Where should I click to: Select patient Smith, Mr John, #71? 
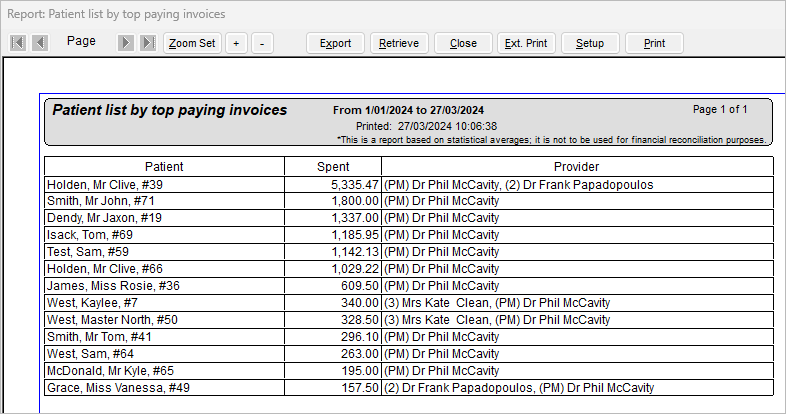pos(101,201)
